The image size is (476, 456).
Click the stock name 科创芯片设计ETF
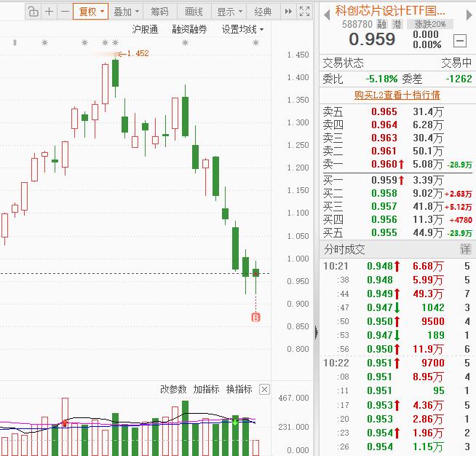pyautogui.click(x=390, y=11)
